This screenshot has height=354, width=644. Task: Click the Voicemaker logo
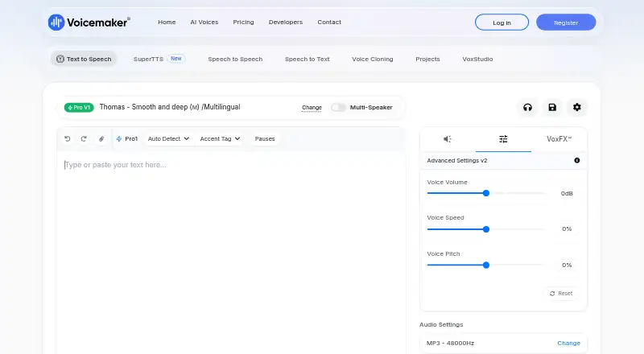[89, 23]
